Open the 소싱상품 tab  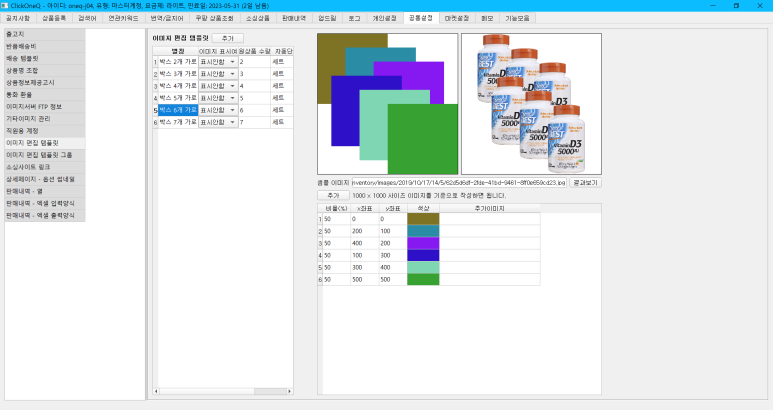point(258,18)
